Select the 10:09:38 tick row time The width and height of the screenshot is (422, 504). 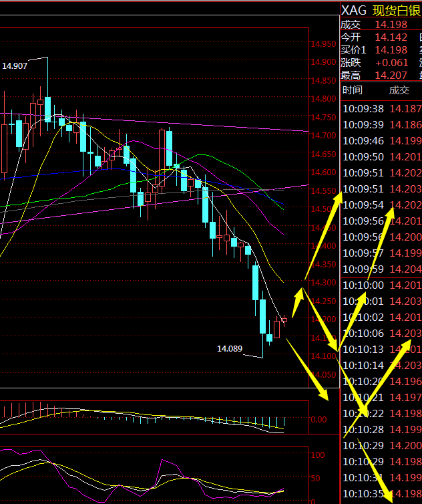[363, 109]
